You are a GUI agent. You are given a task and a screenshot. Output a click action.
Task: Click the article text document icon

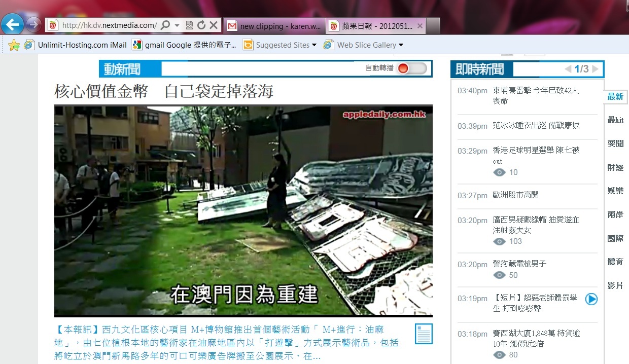424,334
